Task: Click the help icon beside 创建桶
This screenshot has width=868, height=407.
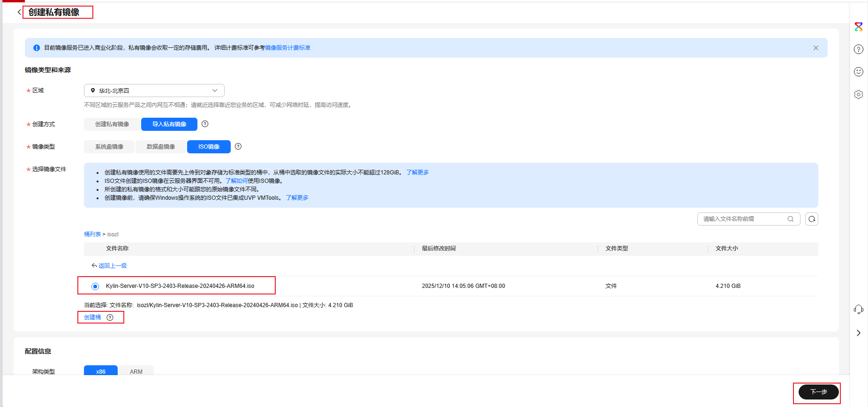Action: pyautogui.click(x=110, y=317)
